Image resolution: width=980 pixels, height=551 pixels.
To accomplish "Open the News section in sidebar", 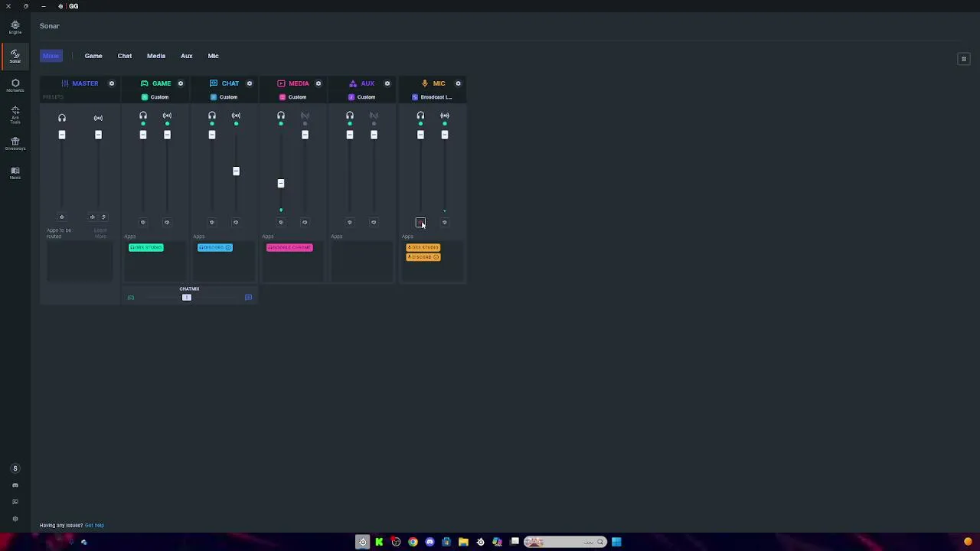I will [x=15, y=173].
